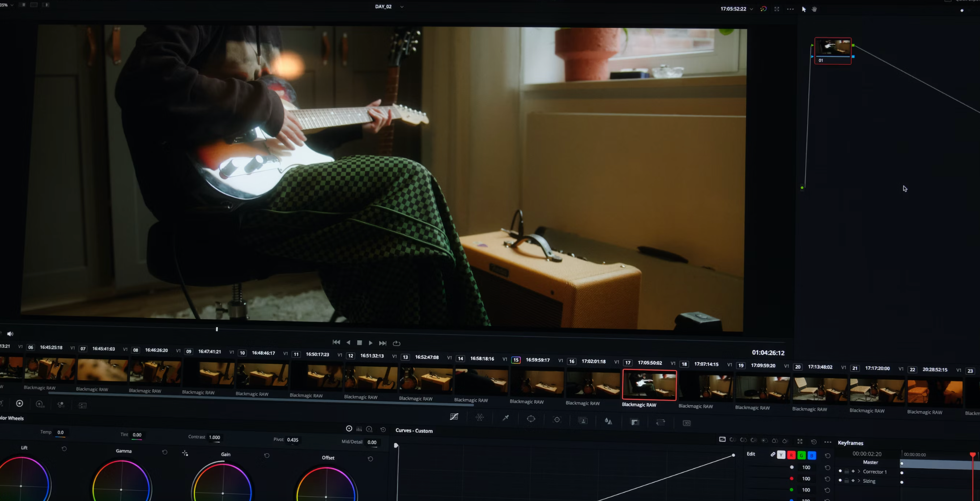This screenshot has height=501, width=980.
Task: Switch to primaries wheels mode
Action: [349, 429]
